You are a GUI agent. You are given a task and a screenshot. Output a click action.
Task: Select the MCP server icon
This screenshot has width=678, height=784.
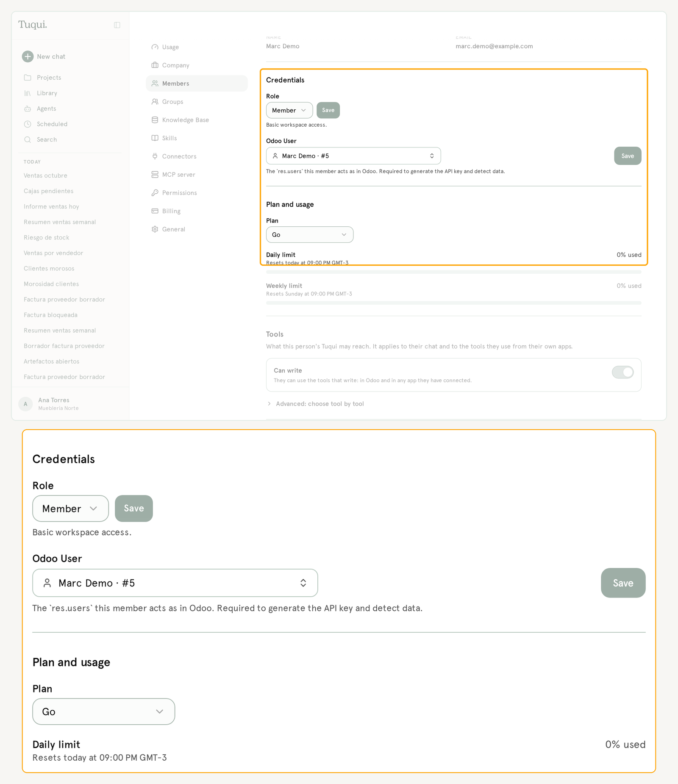click(x=155, y=175)
